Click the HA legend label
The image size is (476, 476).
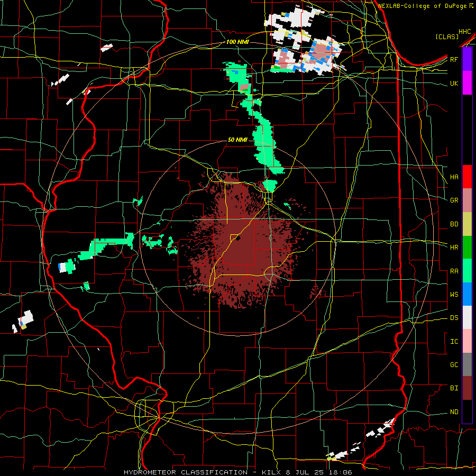[x=454, y=177]
